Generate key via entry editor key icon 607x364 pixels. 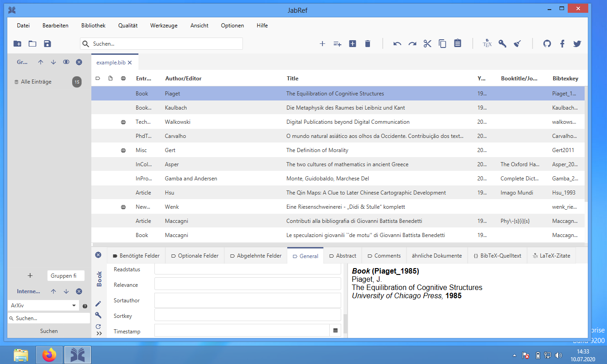pyautogui.click(x=98, y=315)
